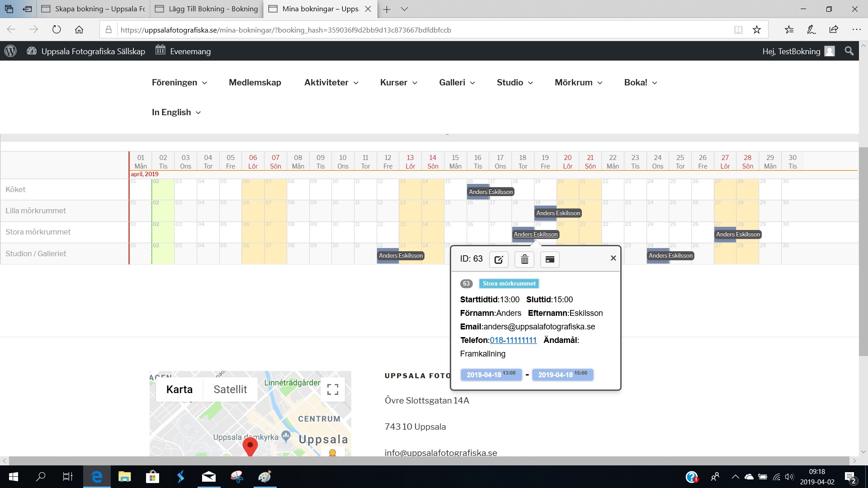Open Mail app from taskbar
Screen dimensions: 868x488
coord(208,477)
